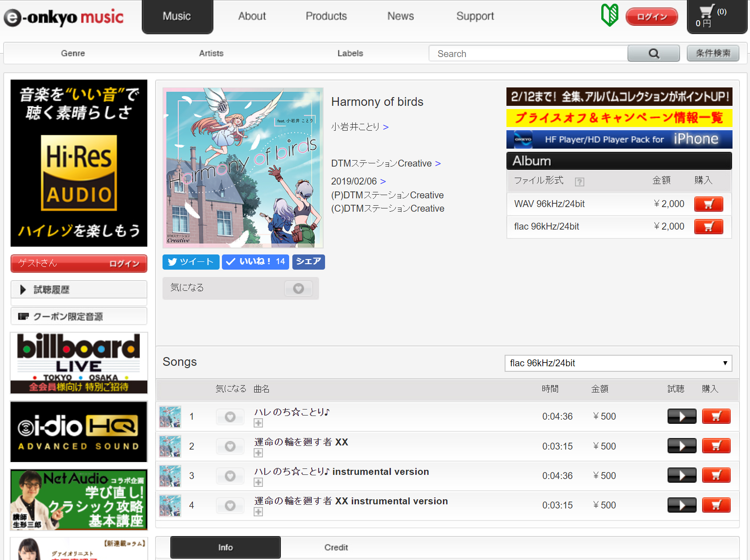
Task: Click the sidebar ゲストさん ログイン button
Action: (79, 263)
